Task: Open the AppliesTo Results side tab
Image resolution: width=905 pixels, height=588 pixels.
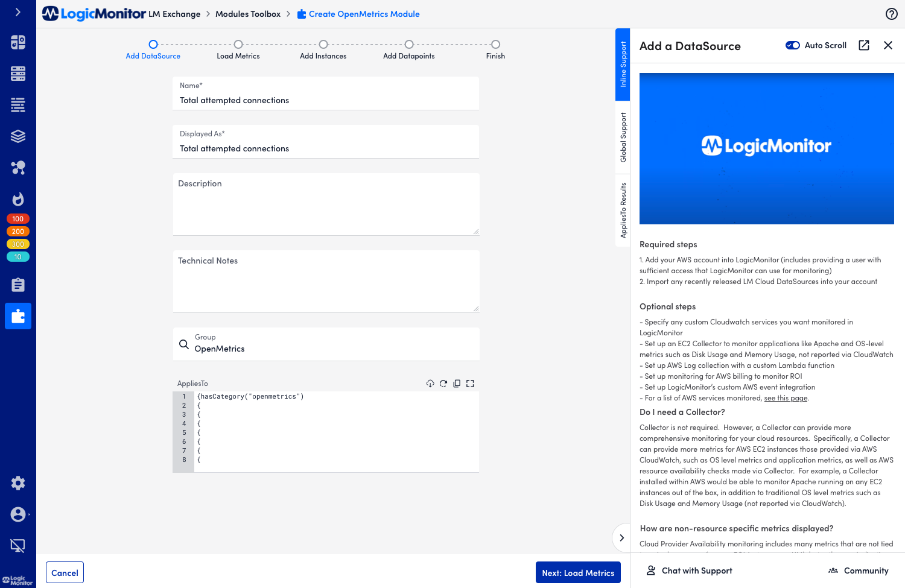Action: tap(623, 210)
